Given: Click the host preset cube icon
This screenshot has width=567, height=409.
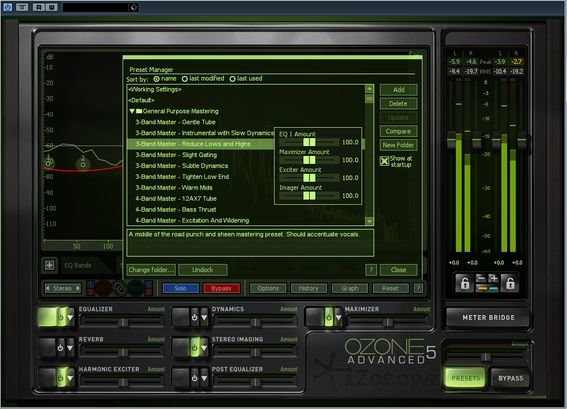Looking at the screenshot, I should coord(133,7).
